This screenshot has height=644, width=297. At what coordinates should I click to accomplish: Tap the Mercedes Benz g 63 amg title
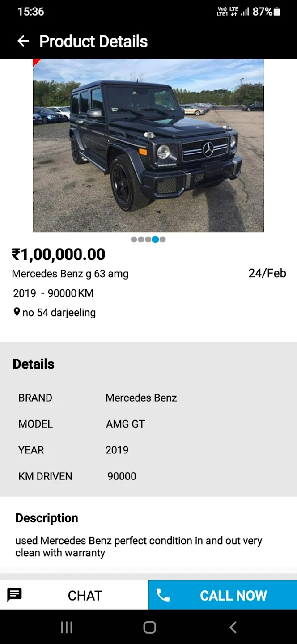tap(70, 274)
